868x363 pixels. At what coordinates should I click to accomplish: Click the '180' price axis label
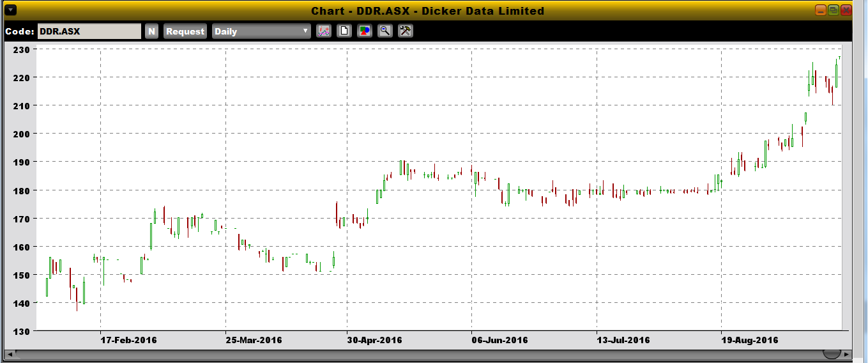22,190
